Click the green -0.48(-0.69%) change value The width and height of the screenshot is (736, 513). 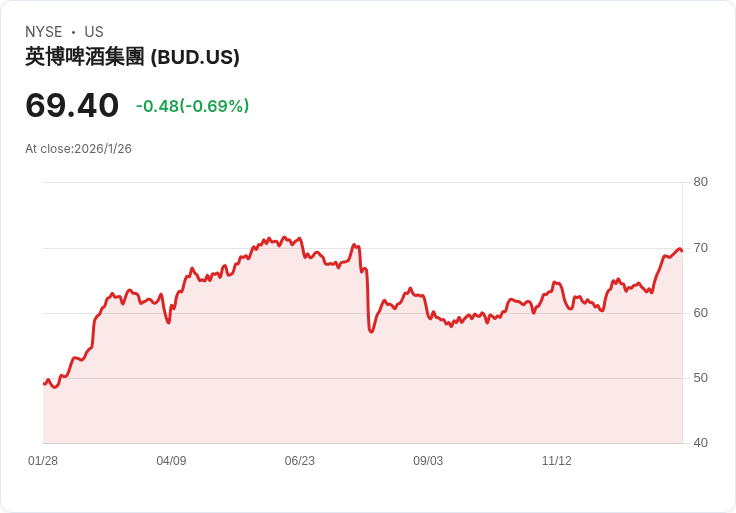[192, 106]
